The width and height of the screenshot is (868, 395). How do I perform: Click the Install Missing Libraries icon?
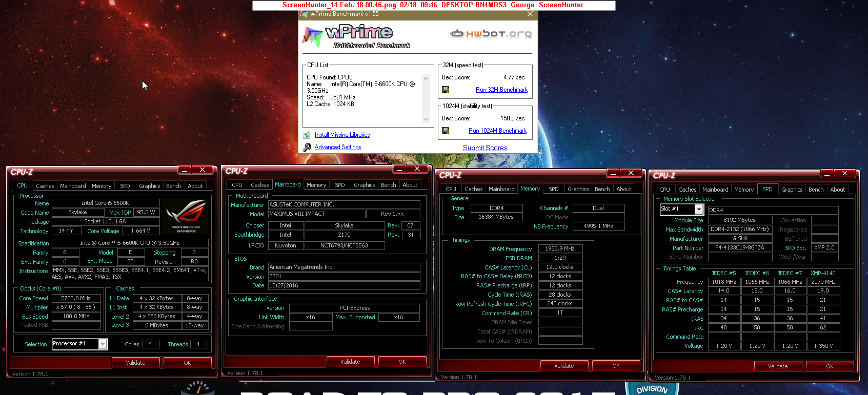307,135
